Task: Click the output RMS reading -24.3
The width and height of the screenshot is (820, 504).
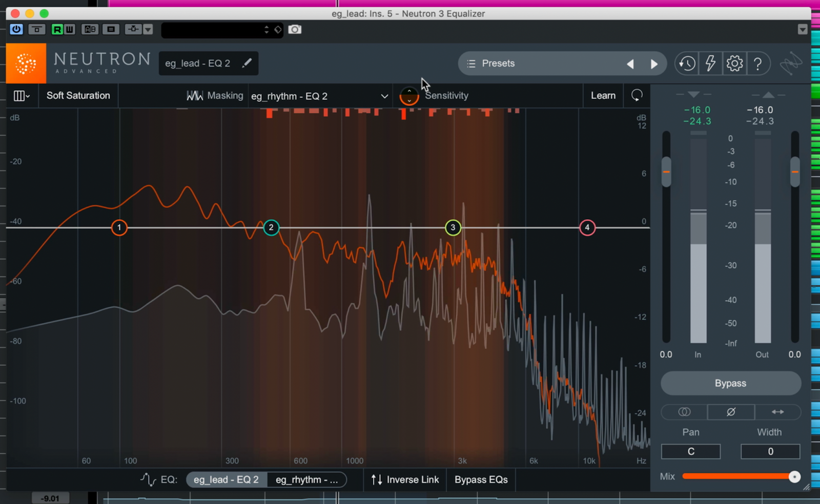Action: (x=760, y=121)
